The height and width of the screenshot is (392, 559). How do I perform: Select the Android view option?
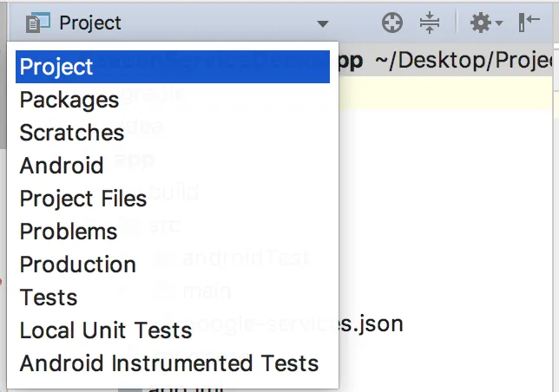click(62, 166)
